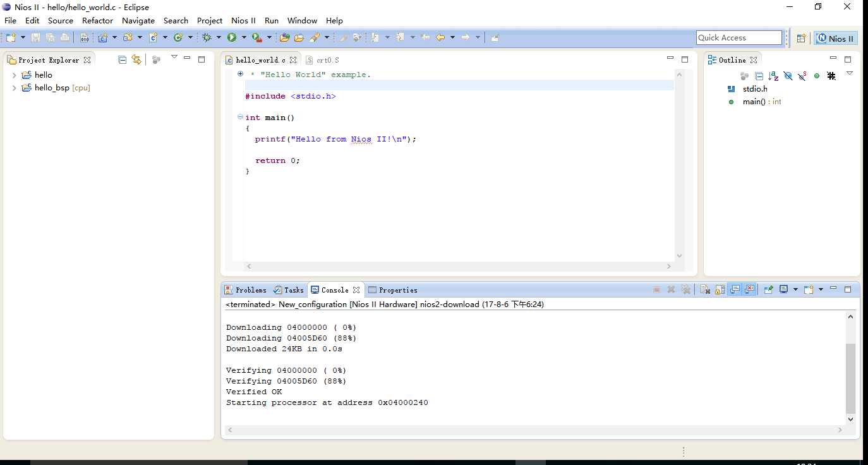Click the Open Perspective icon

click(800, 38)
